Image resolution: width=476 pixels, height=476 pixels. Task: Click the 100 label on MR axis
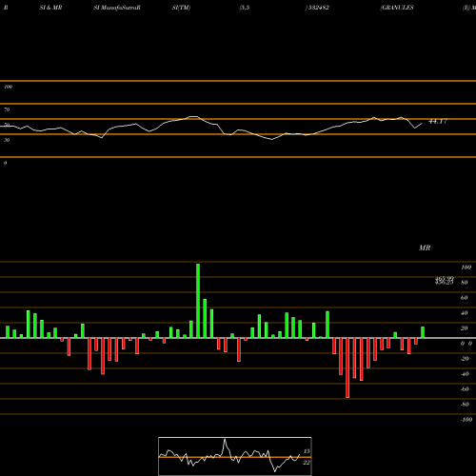coord(466,268)
